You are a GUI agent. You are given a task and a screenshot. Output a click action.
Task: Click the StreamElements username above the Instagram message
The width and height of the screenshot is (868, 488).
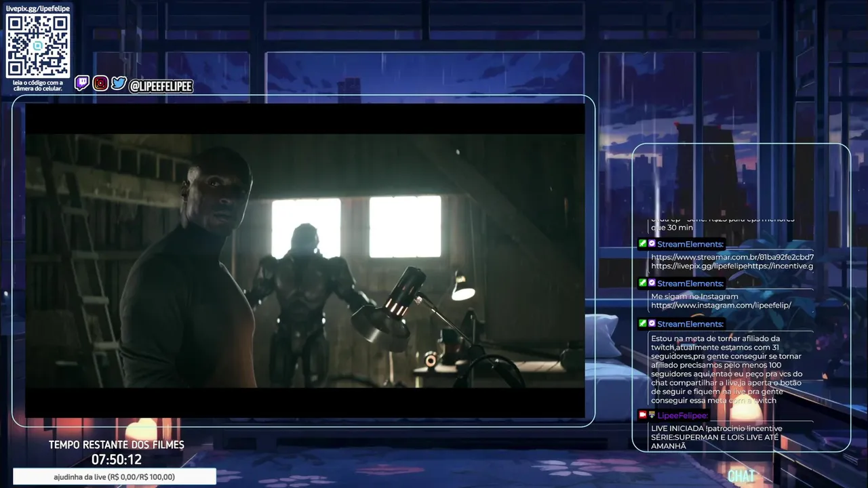tap(690, 283)
